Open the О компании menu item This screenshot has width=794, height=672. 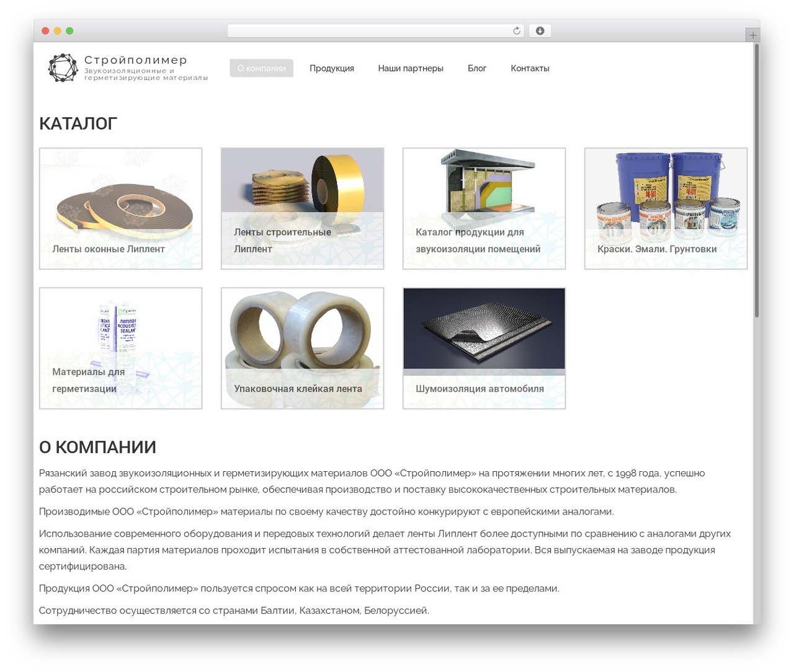(261, 68)
